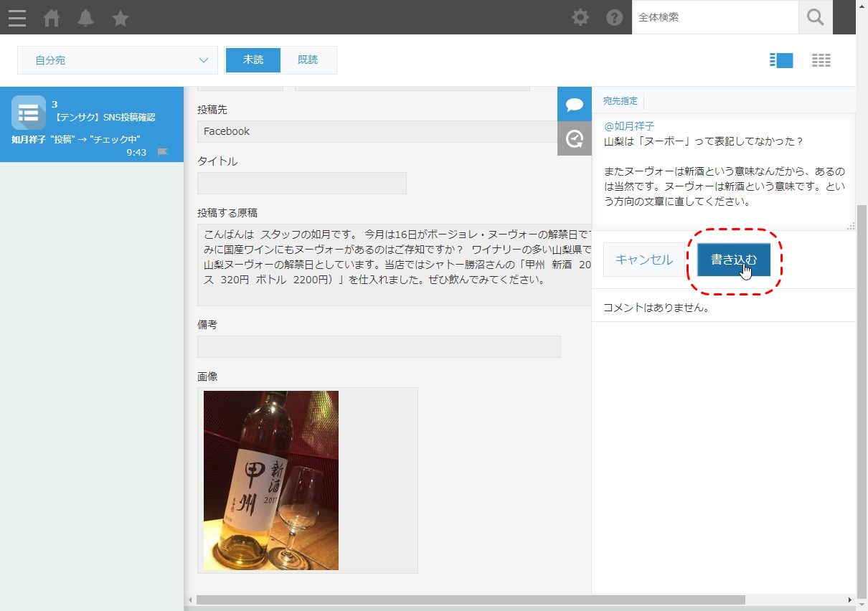The width and height of the screenshot is (868, 611).
Task: Switch to the list detail view icon
Action: 781,60
